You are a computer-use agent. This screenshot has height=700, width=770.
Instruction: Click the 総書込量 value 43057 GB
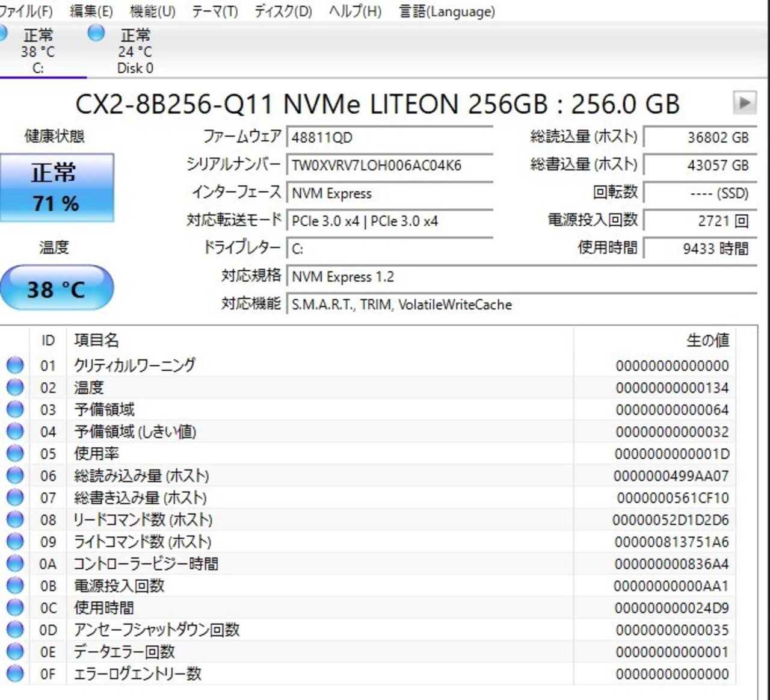[700, 165]
